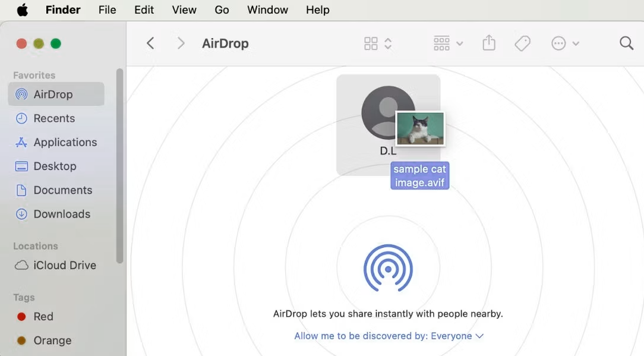Open the Edit menu
The width and height of the screenshot is (644, 356).
tap(144, 10)
